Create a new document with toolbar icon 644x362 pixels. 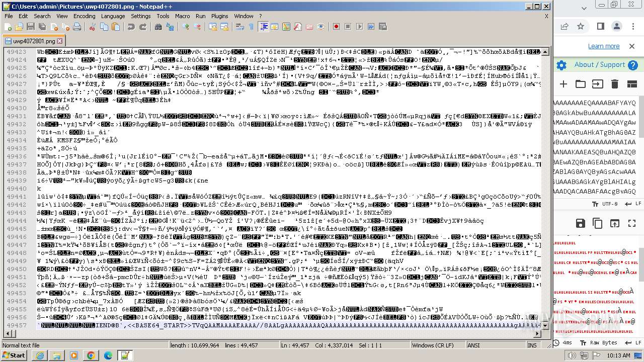click(8, 27)
